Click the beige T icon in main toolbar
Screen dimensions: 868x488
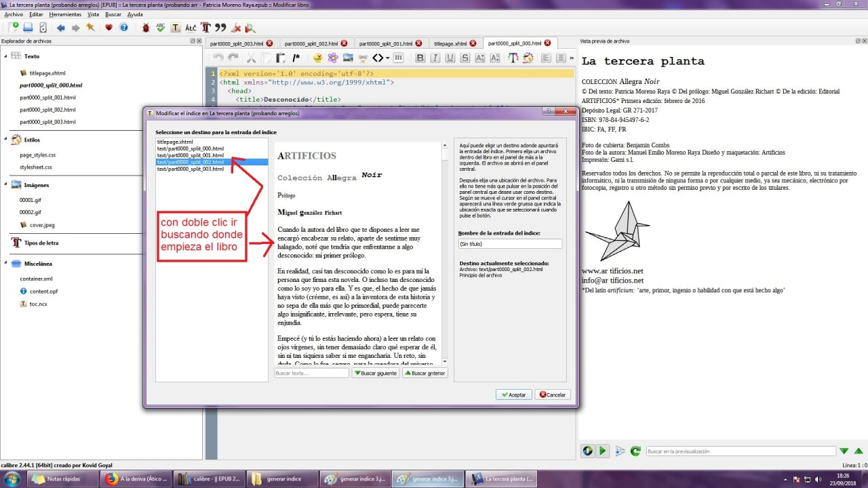(x=176, y=28)
